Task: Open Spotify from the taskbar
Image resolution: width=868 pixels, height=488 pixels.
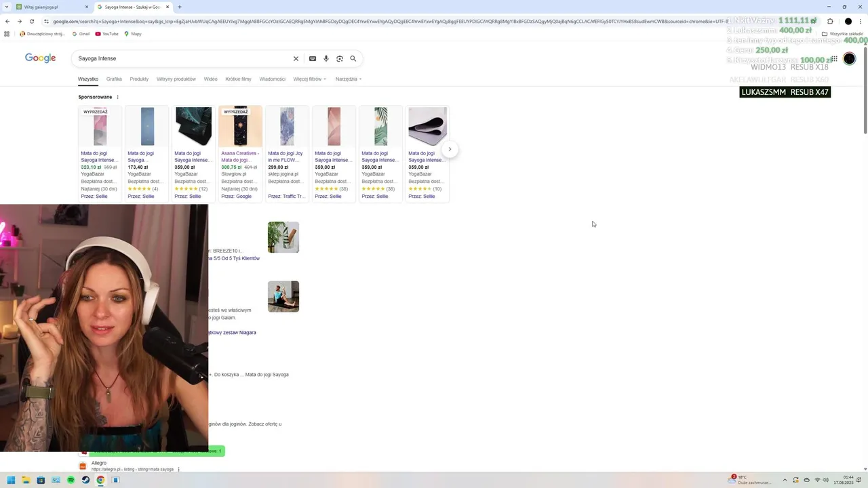Action: pos(71,480)
